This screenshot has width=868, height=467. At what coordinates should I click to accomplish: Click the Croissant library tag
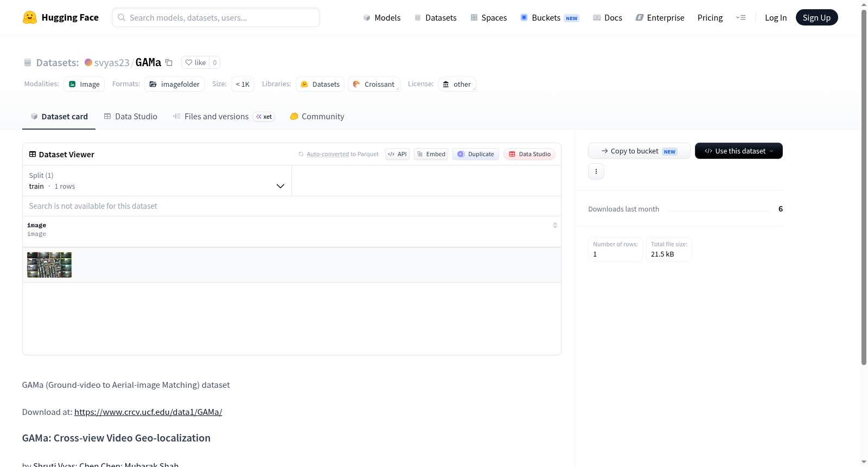[x=374, y=84]
